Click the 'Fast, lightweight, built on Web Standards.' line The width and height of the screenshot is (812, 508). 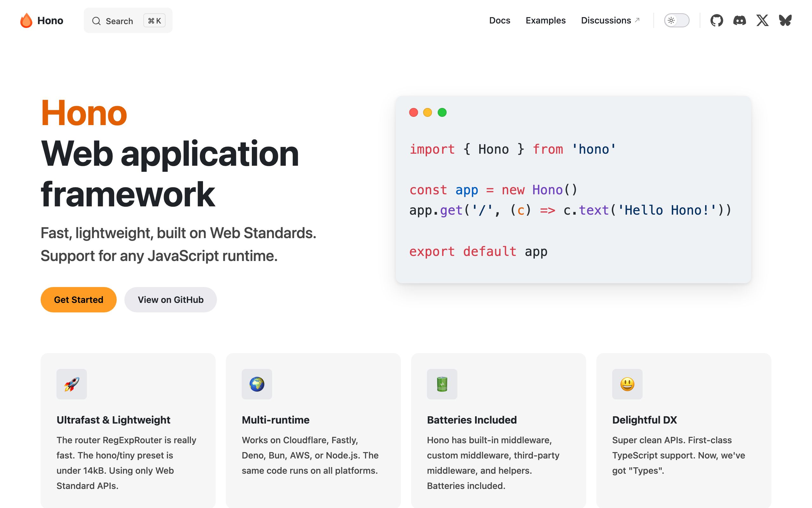tap(179, 233)
